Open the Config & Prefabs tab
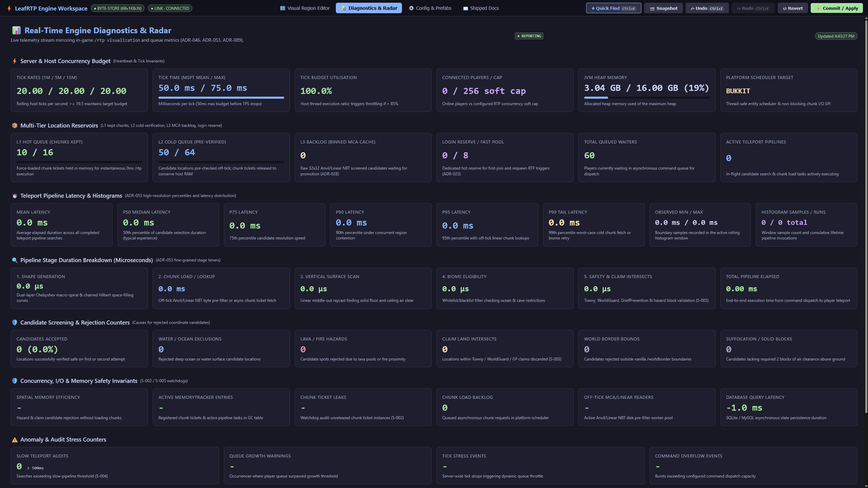 tap(430, 8)
